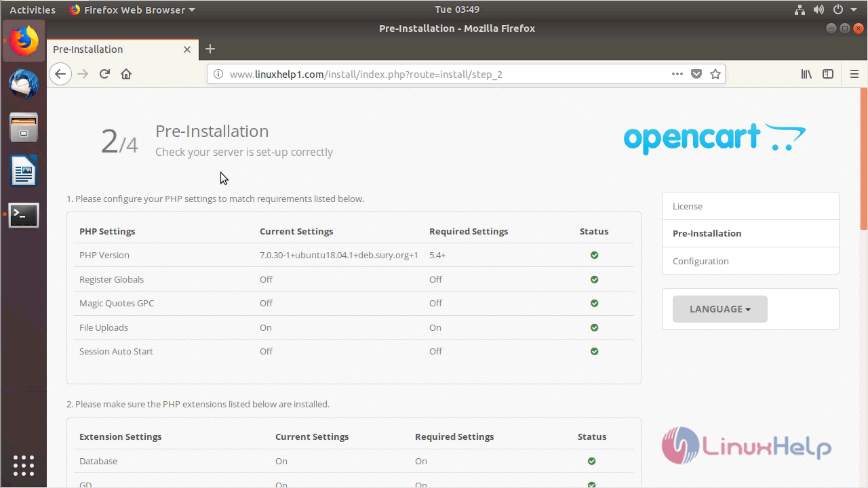Click the Magic Quotes GPC label
Image resolution: width=868 pixels, height=488 pixels.
117,303
